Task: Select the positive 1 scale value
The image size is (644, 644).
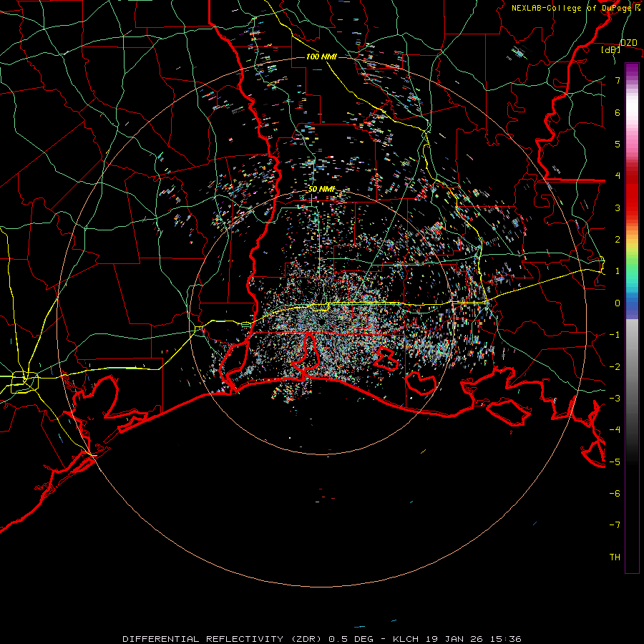Action: [618, 271]
